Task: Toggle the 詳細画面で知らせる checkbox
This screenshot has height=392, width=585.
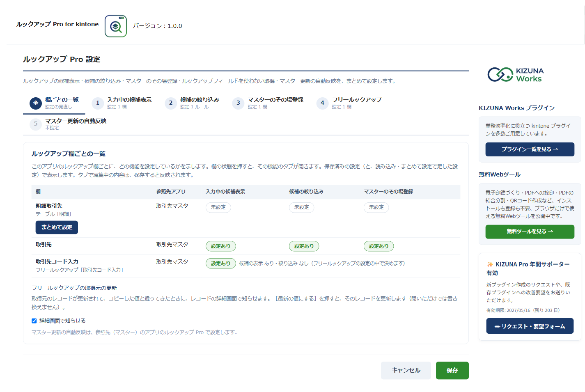Action: [x=34, y=321]
